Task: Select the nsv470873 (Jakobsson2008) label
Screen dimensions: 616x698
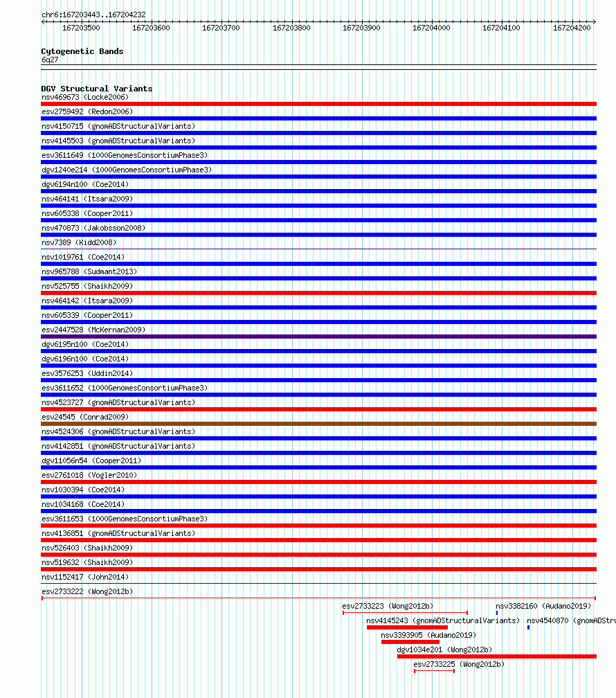Action: pos(93,228)
